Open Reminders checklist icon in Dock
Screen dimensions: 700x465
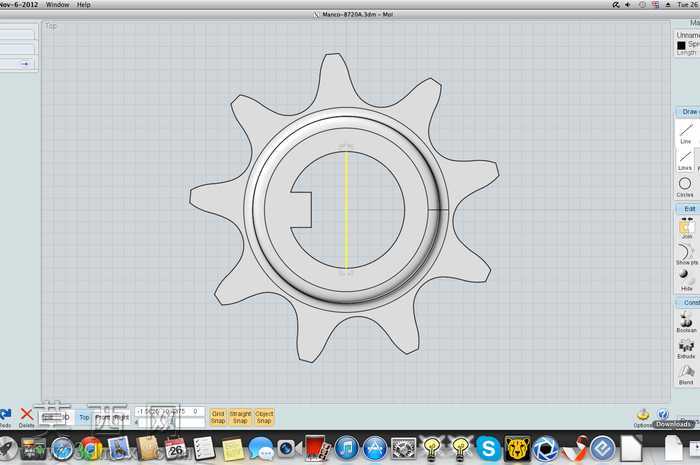204,448
